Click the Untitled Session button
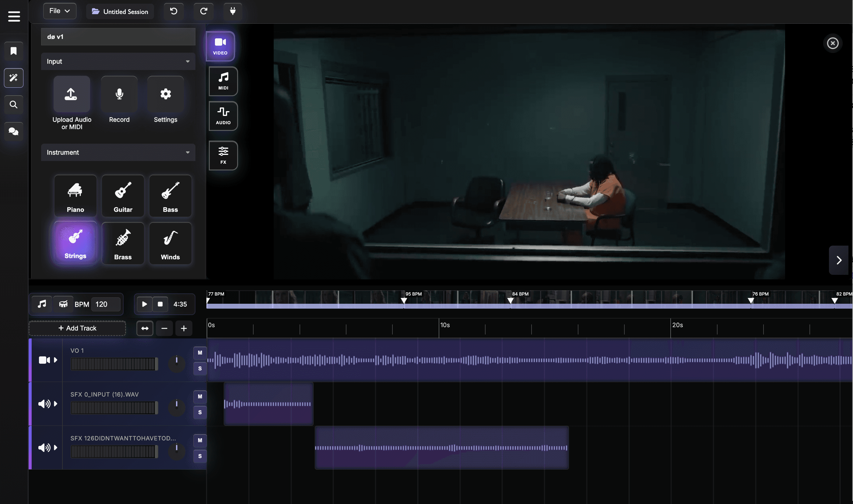Image resolution: width=853 pixels, height=504 pixels. 120,12
